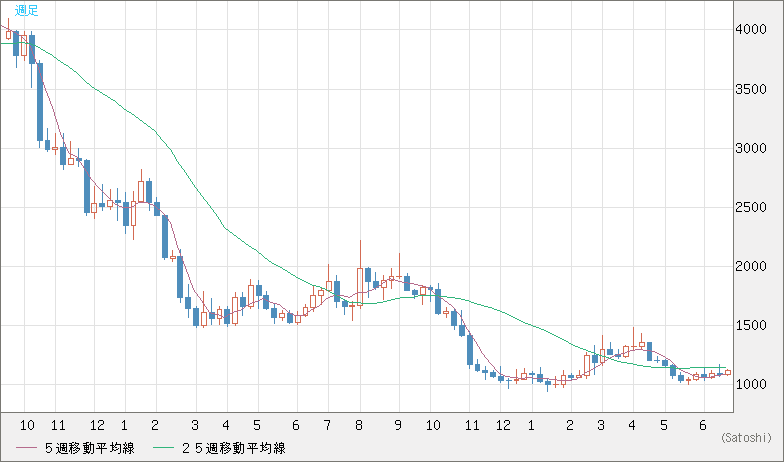Click the 週足 chart period label

pos(26,10)
